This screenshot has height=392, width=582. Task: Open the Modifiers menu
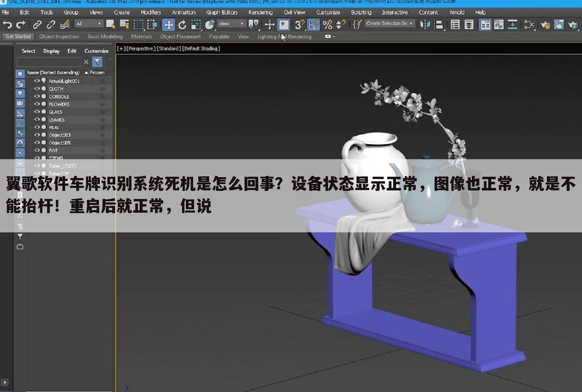(x=151, y=12)
